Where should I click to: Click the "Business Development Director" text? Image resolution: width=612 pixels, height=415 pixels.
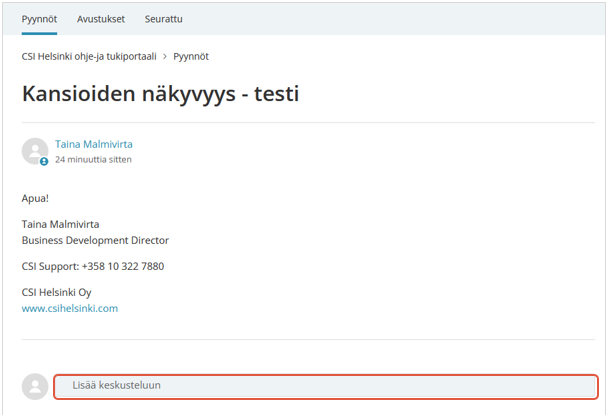click(x=95, y=240)
